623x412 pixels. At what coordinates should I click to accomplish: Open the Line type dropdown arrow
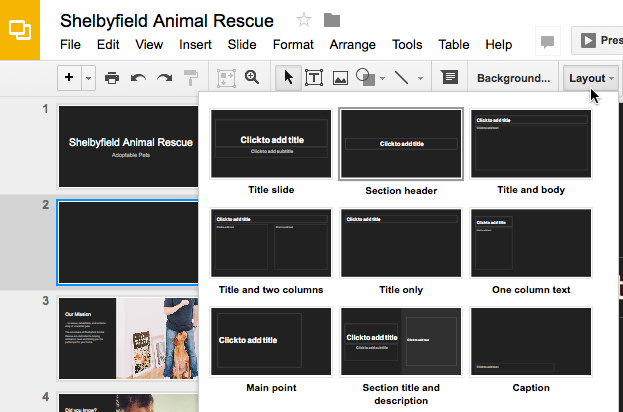pyautogui.click(x=420, y=78)
